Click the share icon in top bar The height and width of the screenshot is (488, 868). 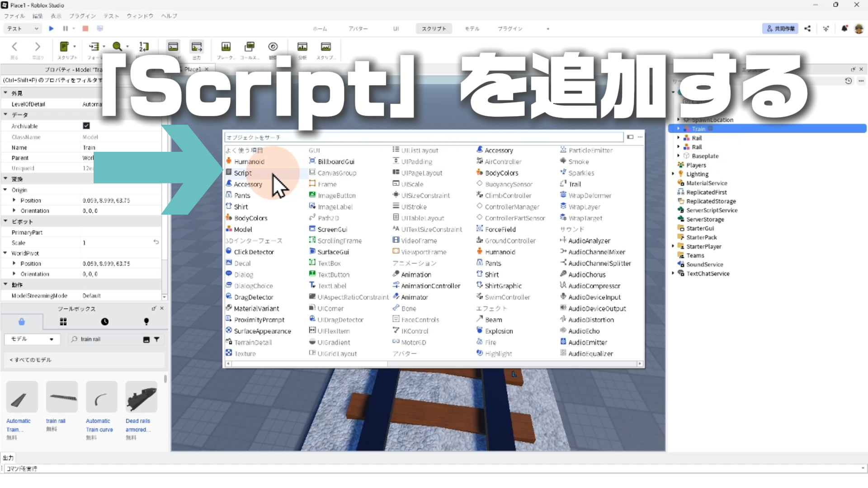807,28
